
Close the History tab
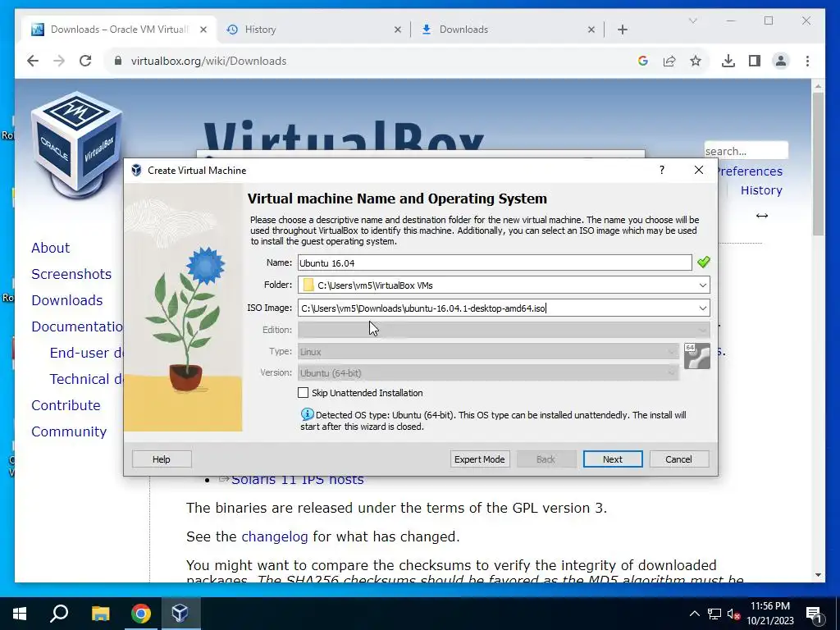tap(398, 30)
